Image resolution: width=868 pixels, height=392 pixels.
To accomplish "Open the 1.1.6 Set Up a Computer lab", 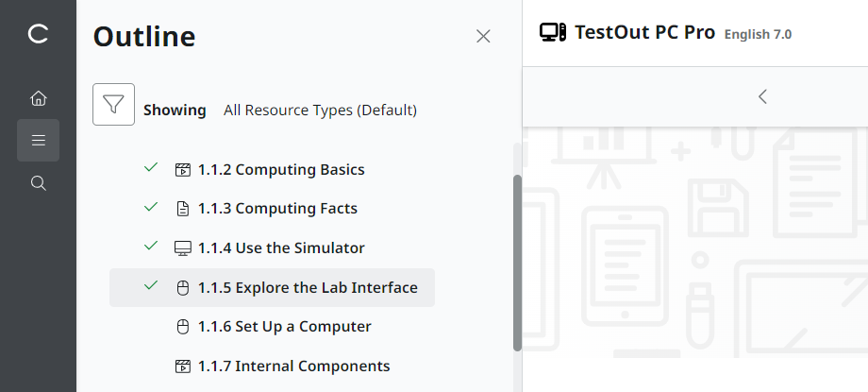I will point(284,327).
